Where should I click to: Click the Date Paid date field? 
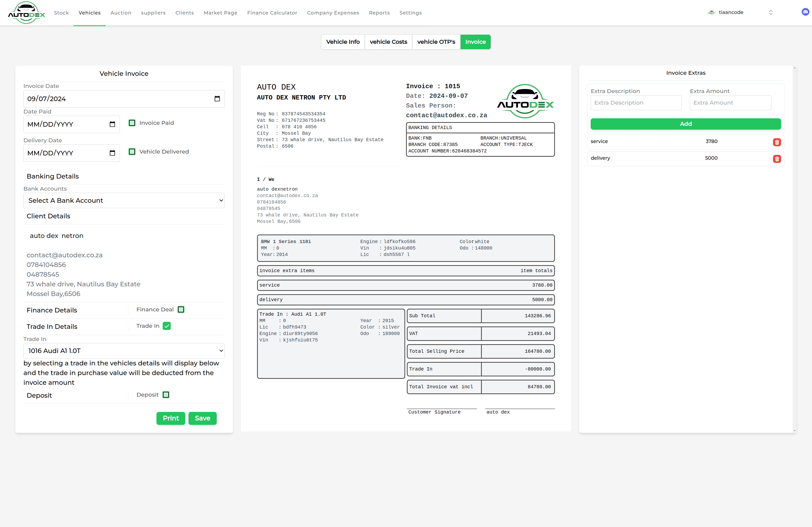[72, 124]
